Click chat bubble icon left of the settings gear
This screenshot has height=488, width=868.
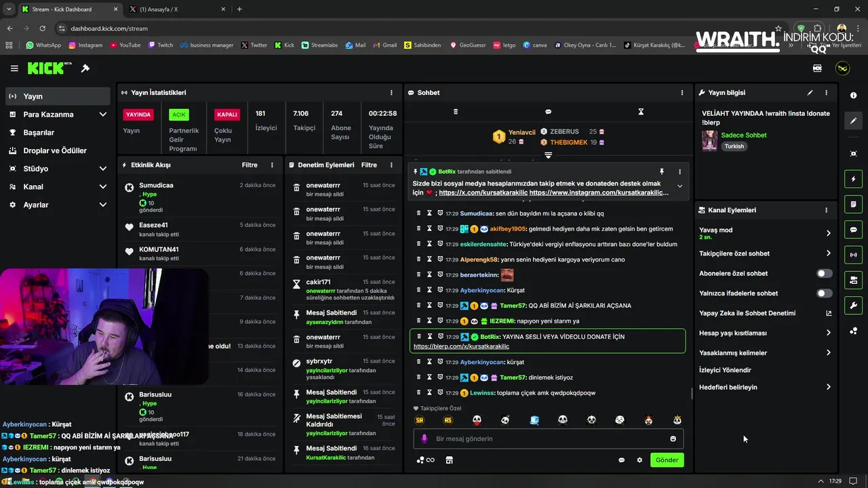pyautogui.click(x=621, y=460)
